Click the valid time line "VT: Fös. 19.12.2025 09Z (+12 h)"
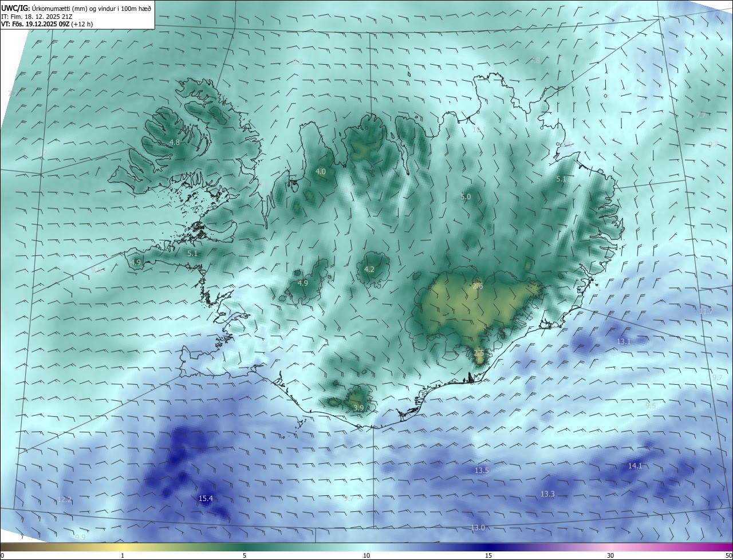733x560 pixels. (47, 24)
